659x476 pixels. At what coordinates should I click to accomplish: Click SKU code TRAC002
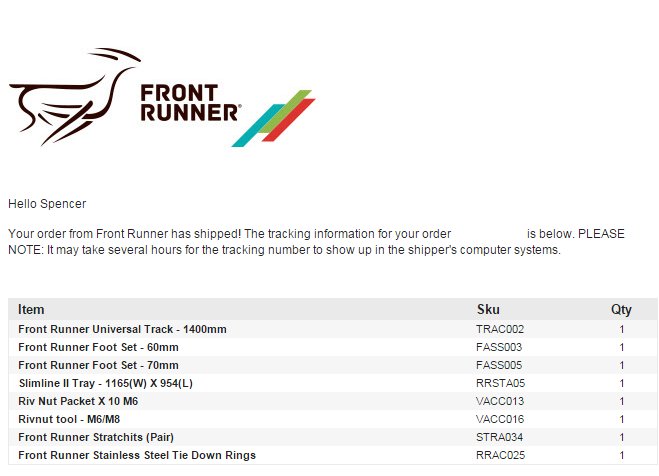point(500,329)
